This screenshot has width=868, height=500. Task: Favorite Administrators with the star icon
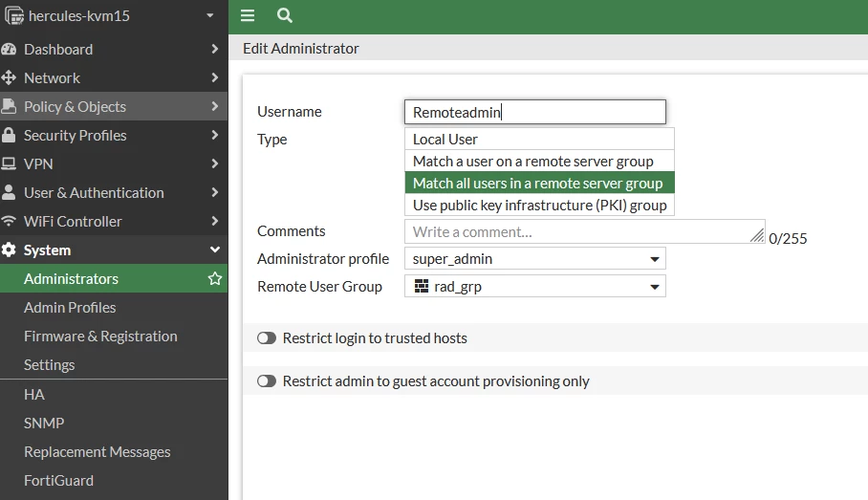[x=215, y=278]
